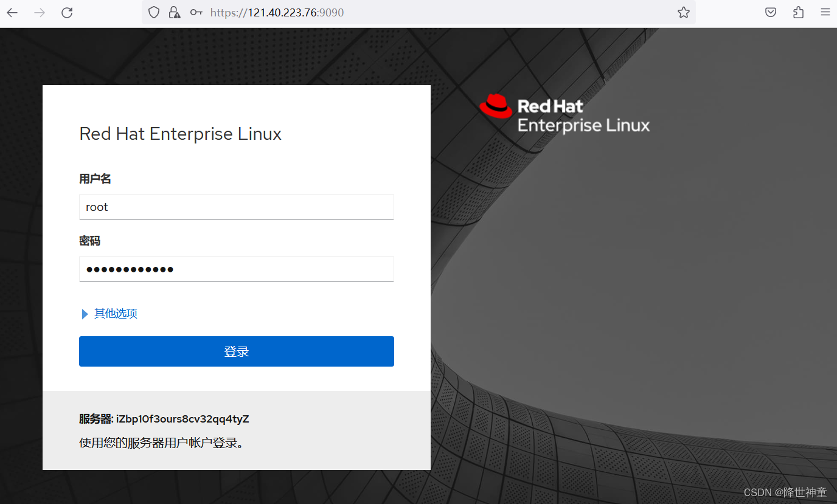
Task: View the insecure connection padlock warning icon
Action: click(175, 12)
